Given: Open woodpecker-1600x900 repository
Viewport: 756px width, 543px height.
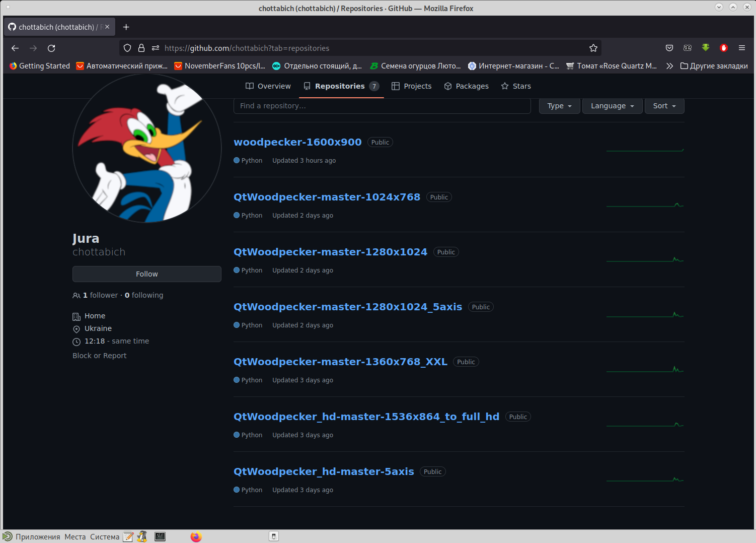Looking at the screenshot, I should (297, 142).
